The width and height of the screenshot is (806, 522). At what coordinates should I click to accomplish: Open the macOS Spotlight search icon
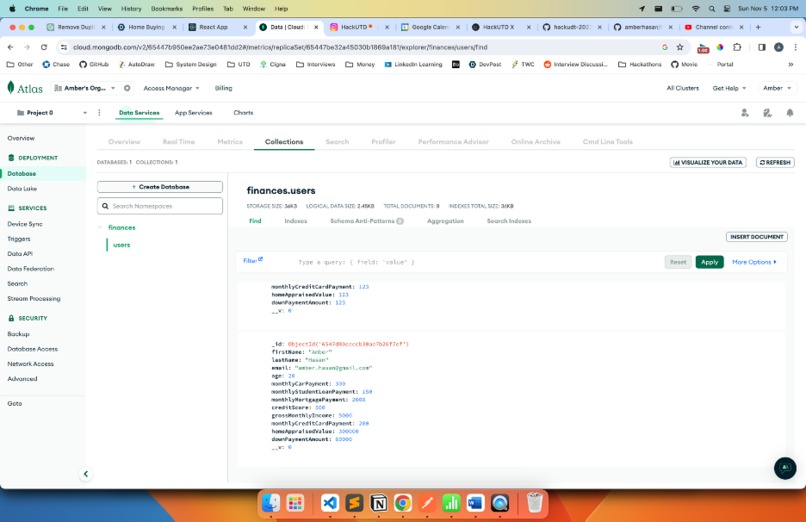(x=711, y=9)
